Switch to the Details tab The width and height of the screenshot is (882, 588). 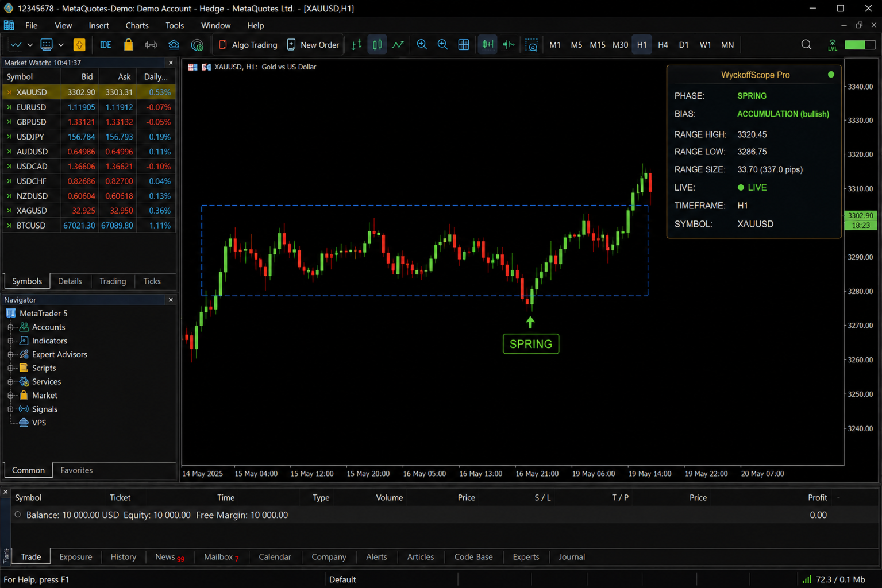70,281
